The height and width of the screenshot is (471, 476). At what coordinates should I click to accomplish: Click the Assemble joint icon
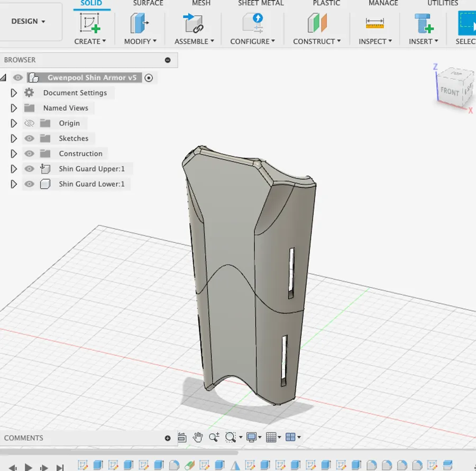point(193,23)
